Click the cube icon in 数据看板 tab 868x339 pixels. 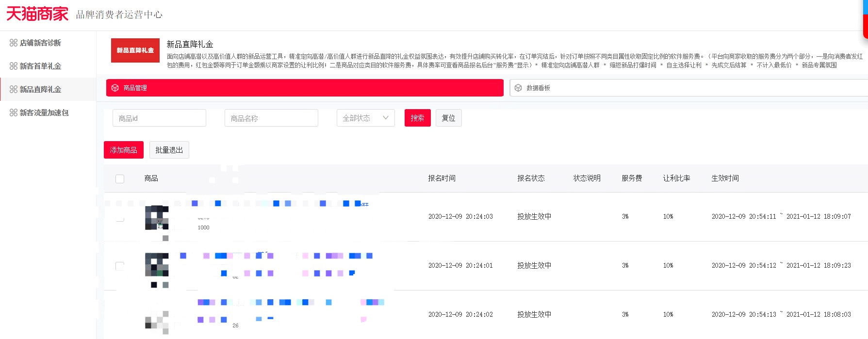coord(518,88)
